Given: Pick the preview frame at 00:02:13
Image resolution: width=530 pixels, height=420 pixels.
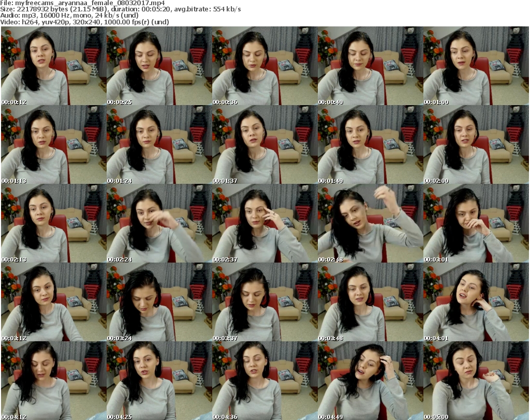Looking at the screenshot, I should (x=53, y=224).
